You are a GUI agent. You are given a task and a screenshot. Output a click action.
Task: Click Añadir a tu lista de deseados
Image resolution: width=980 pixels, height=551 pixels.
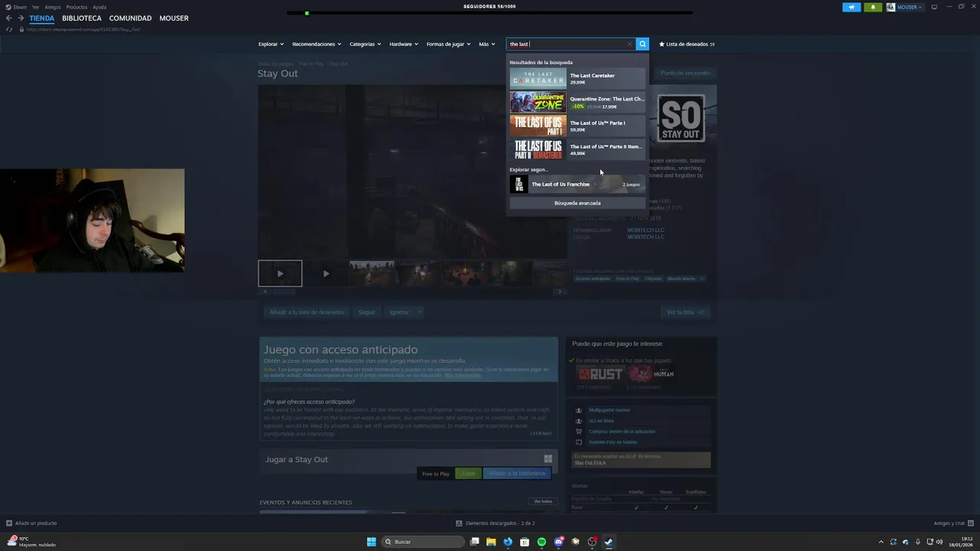[306, 312]
